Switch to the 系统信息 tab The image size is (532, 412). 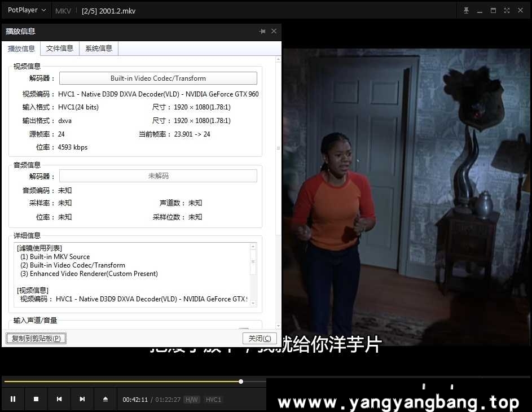98,49
